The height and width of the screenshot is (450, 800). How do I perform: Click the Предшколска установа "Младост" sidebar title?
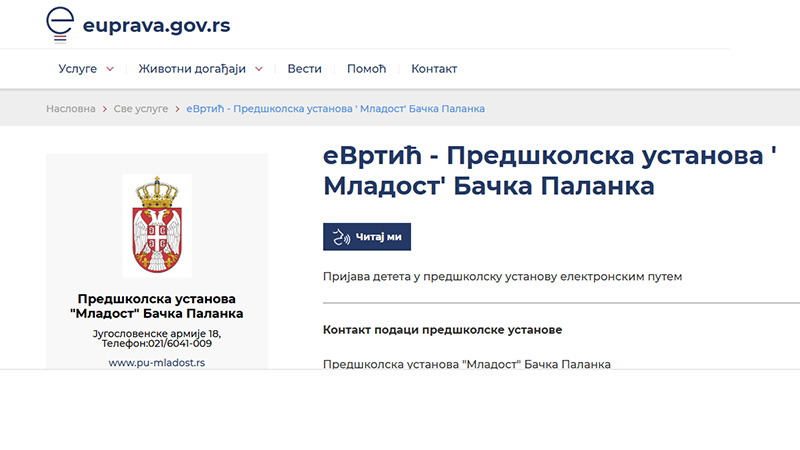157,306
